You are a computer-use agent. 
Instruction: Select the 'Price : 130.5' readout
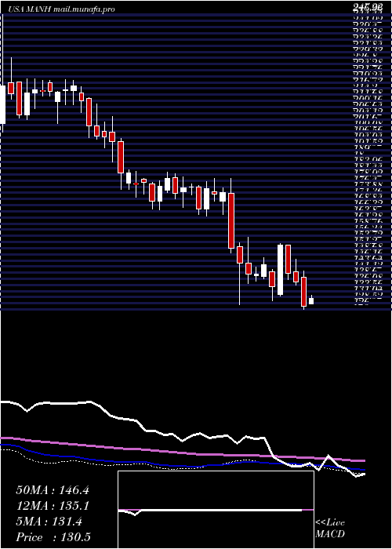tap(53, 537)
